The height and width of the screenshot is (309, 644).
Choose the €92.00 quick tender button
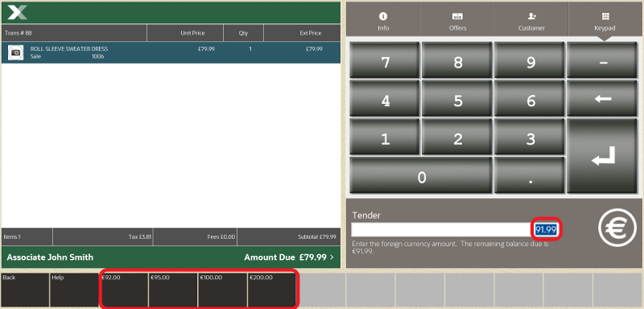[124, 290]
